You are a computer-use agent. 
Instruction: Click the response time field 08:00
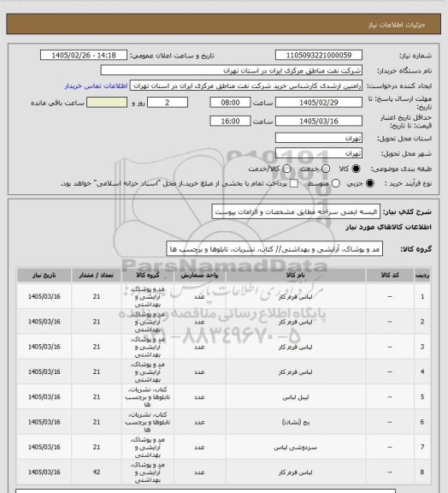[230, 103]
